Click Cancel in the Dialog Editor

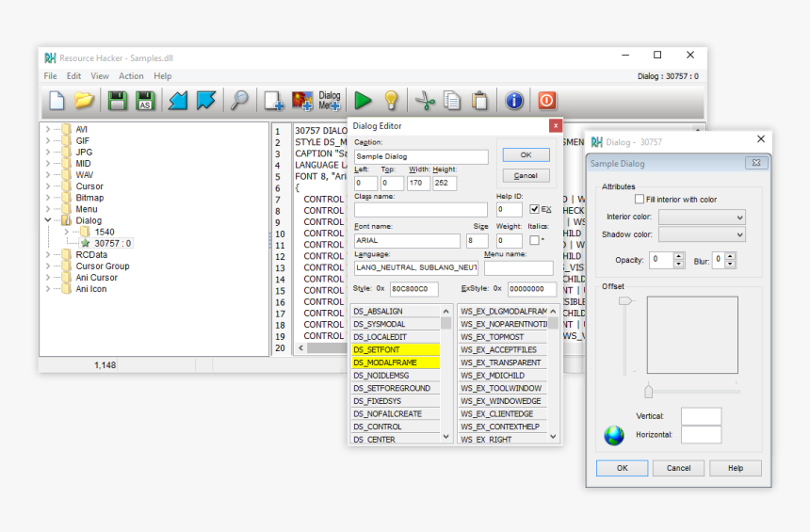[526, 176]
